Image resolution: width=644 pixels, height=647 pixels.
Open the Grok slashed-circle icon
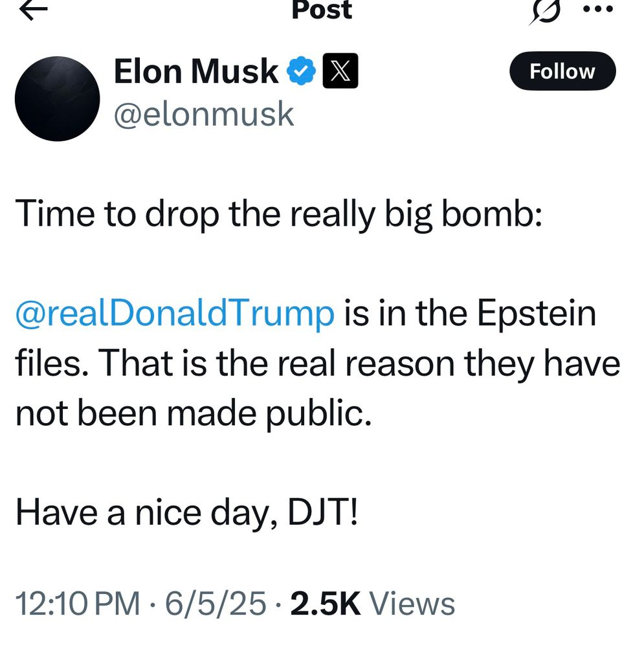544,12
